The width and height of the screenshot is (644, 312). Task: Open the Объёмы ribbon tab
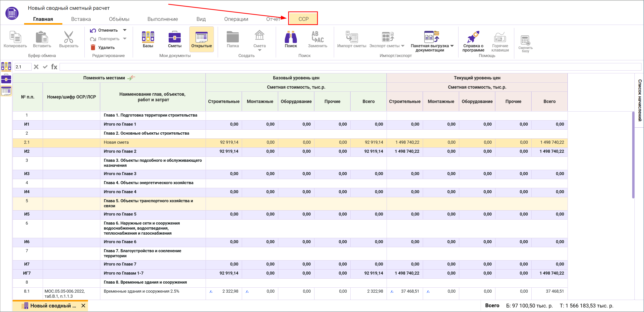point(119,19)
